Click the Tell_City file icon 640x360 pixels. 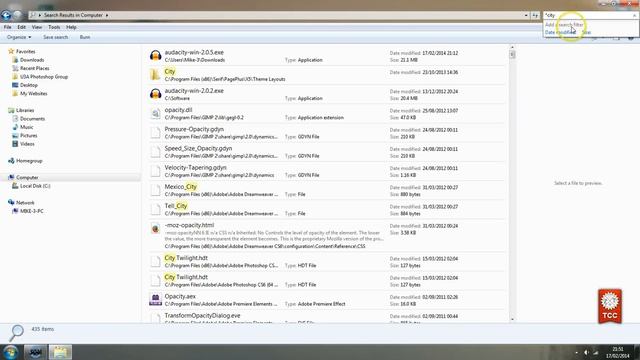pos(155,209)
